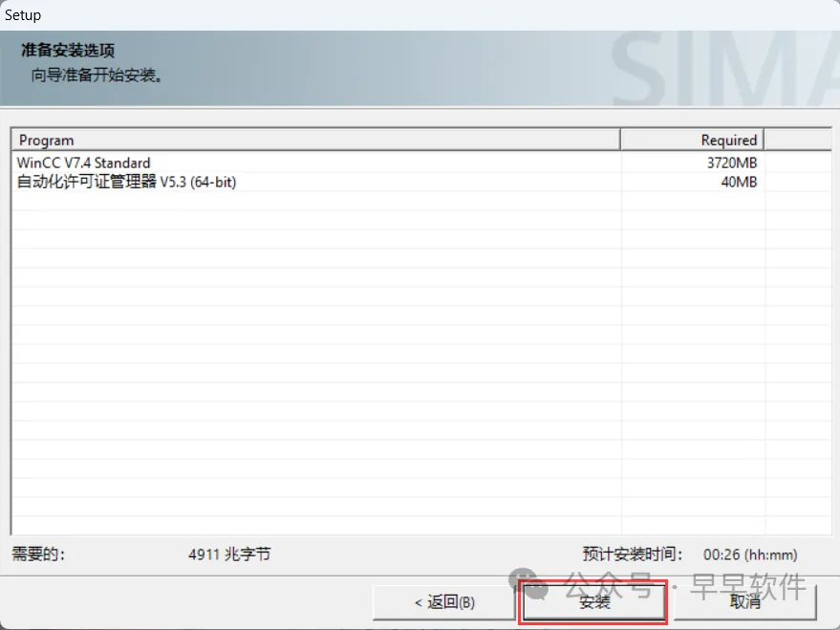Click the 预计安装时间 label

pyautogui.click(x=632, y=554)
